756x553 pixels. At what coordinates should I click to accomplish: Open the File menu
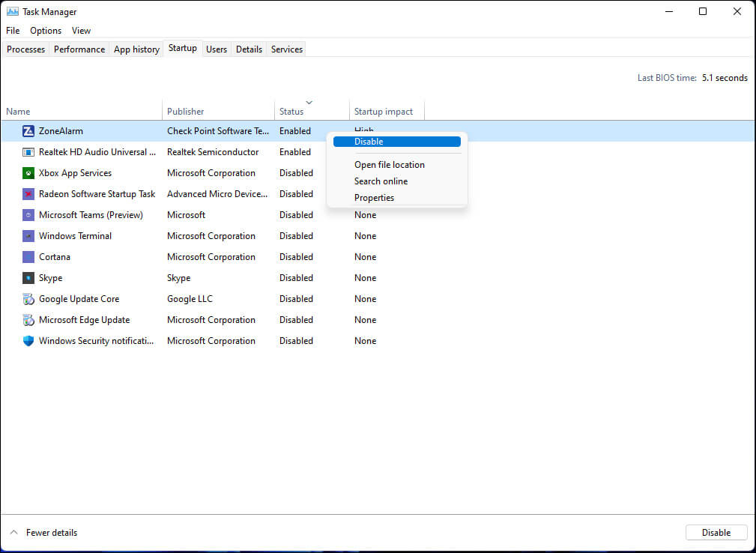pyautogui.click(x=13, y=31)
